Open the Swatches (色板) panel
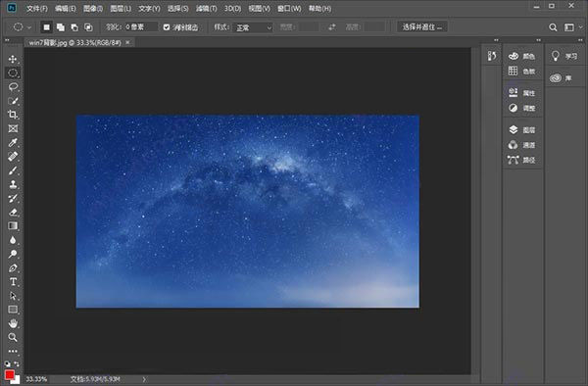Image resolution: width=588 pixels, height=386 pixels. [x=522, y=71]
